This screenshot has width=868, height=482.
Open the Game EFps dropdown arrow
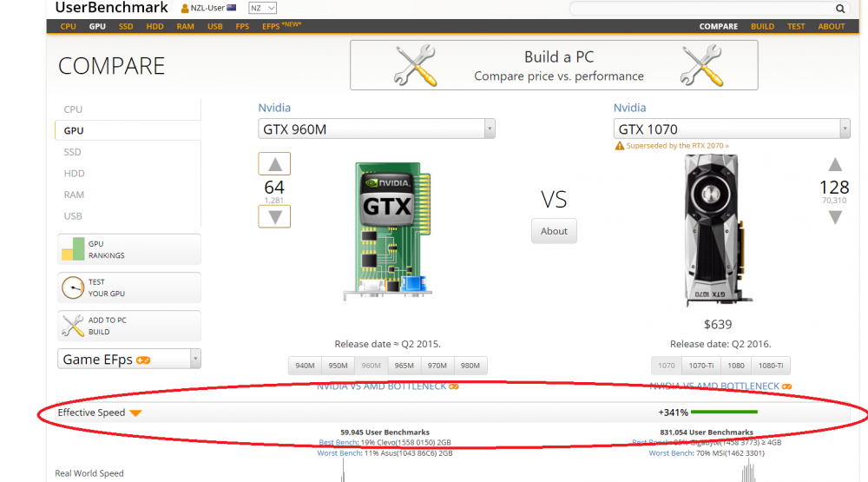click(x=195, y=359)
